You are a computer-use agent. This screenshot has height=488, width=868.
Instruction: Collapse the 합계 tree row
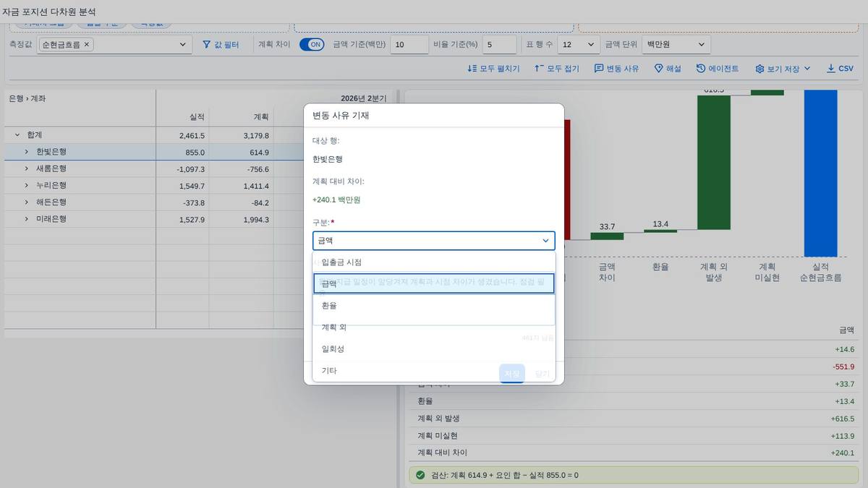[x=17, y=135]
